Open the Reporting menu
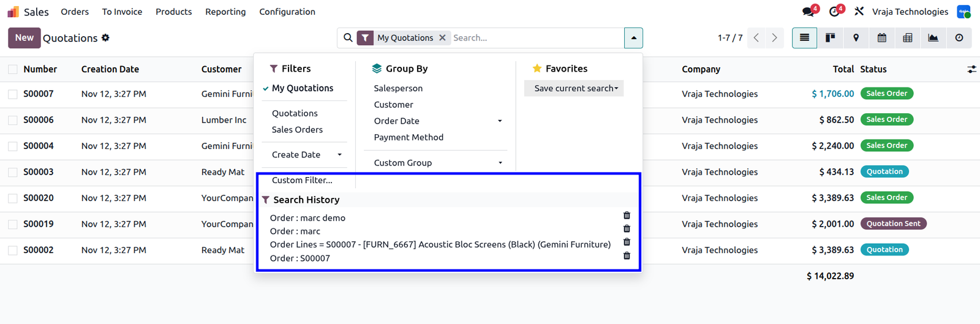Screen dimensions: 980x324 click(x=225, y=12)
